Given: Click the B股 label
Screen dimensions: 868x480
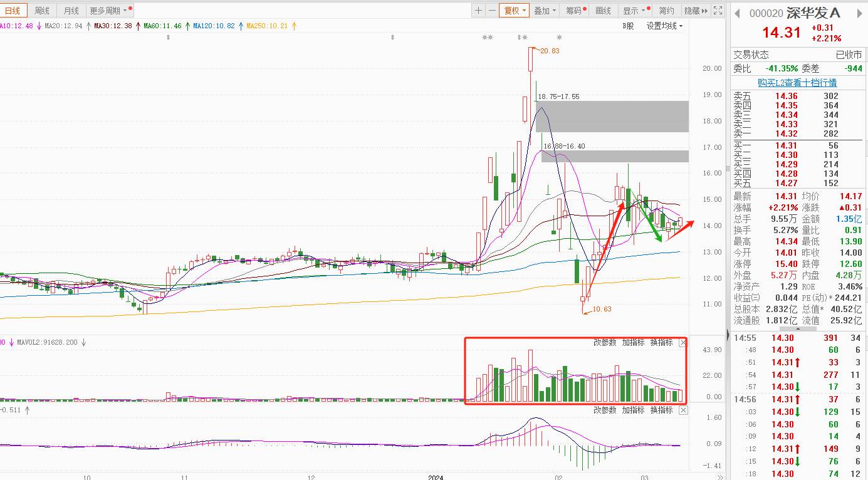Looking at the screenshot, I should point(628,26).
